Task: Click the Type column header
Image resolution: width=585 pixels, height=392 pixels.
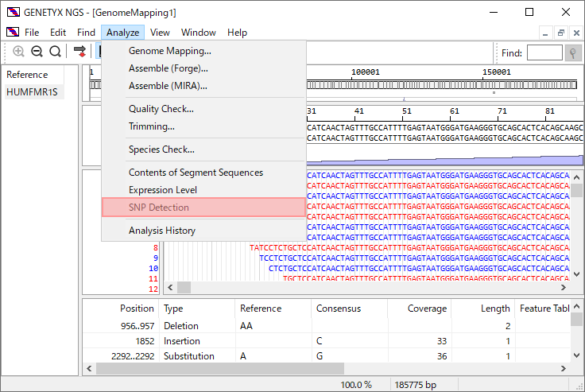Action: 197,309
